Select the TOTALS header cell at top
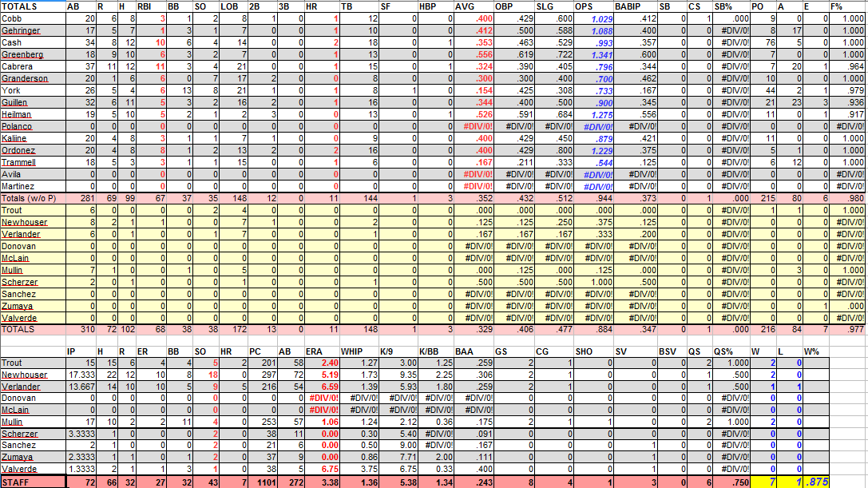The width and height of the screenshot is (868, 488). point(34,6)
